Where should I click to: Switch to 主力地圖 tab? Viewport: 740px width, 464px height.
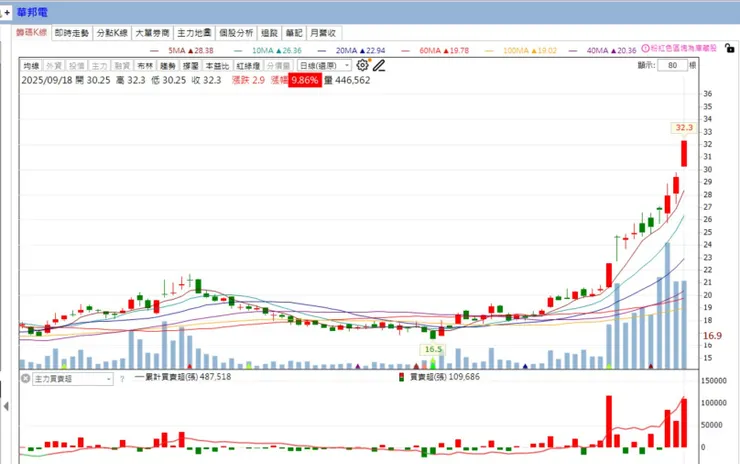coord(194,33)
